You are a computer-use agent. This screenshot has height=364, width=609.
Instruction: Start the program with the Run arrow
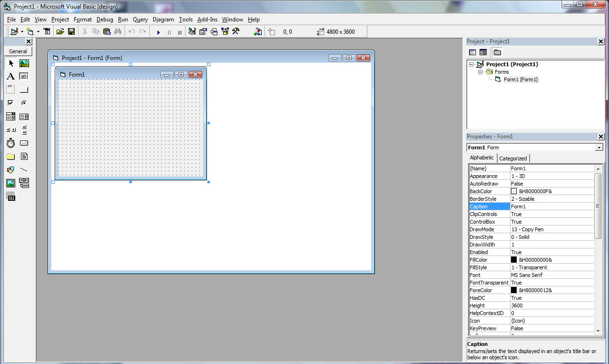[x=158, y=32]
